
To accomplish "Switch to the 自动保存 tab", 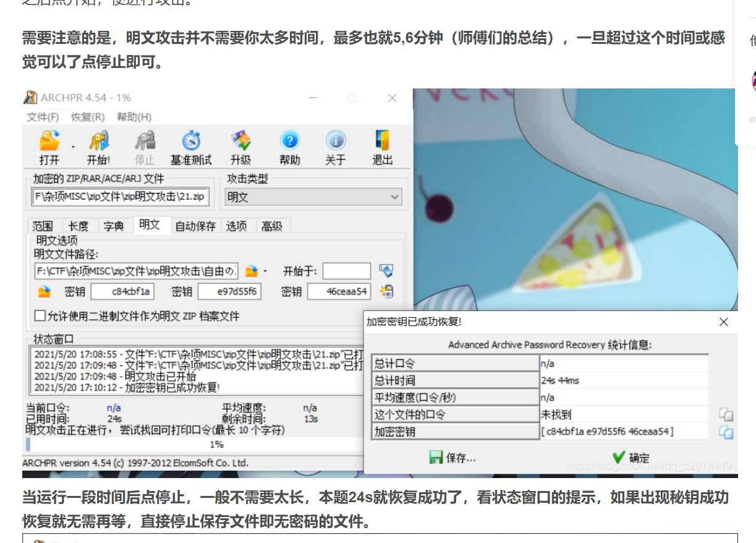I will (195, 226).
